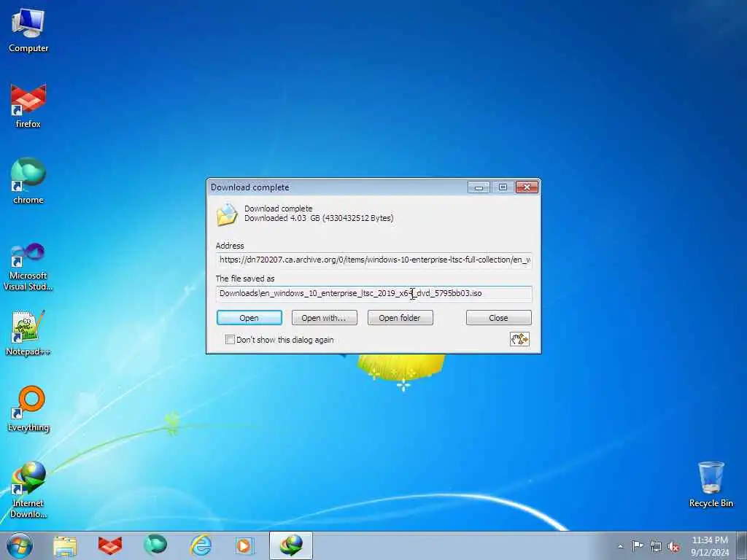This screenshot has width=747, height=560.
Task: Maximize the Download complete dialog
Action: [503, 187]
